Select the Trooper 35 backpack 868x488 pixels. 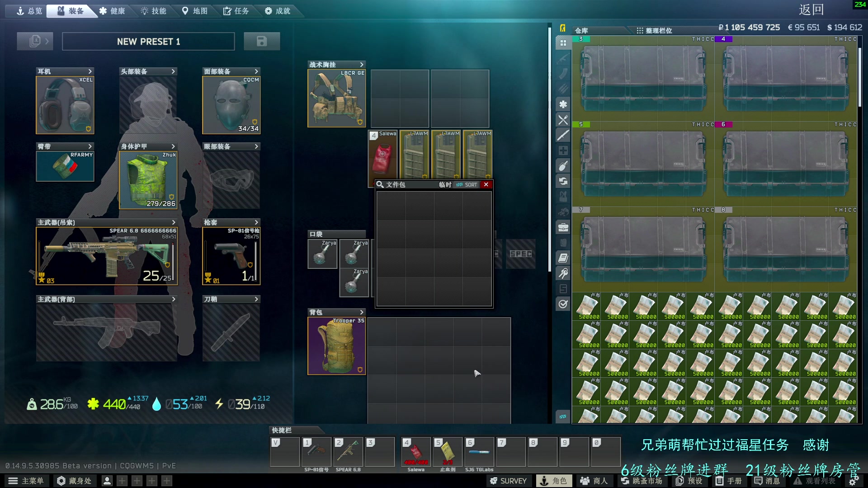point(337,346)
